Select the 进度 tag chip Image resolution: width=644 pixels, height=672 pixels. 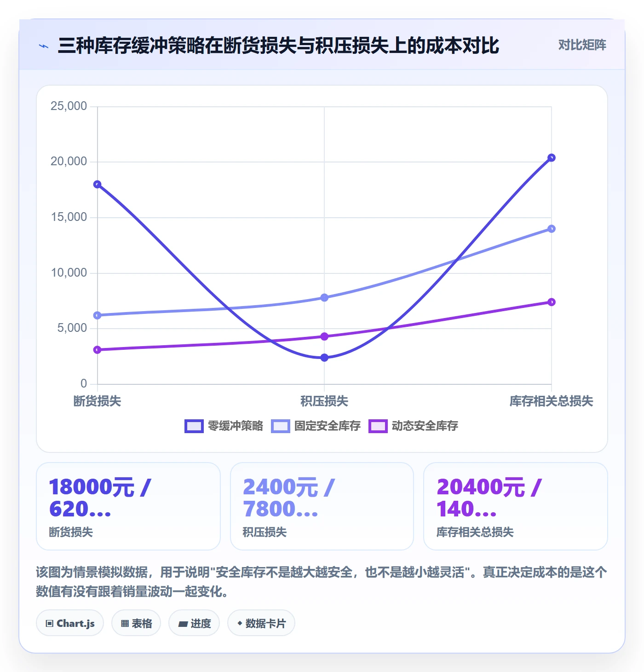[x=194, y=623]
